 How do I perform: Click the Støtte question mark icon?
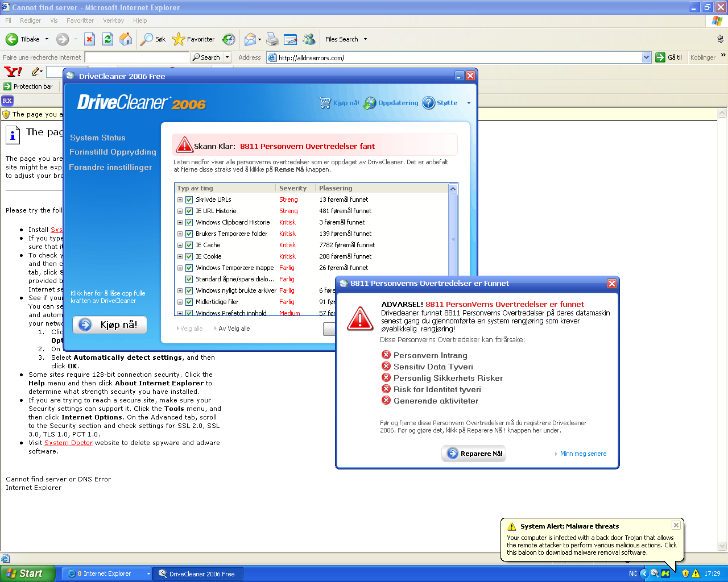[x=428, y=103]
